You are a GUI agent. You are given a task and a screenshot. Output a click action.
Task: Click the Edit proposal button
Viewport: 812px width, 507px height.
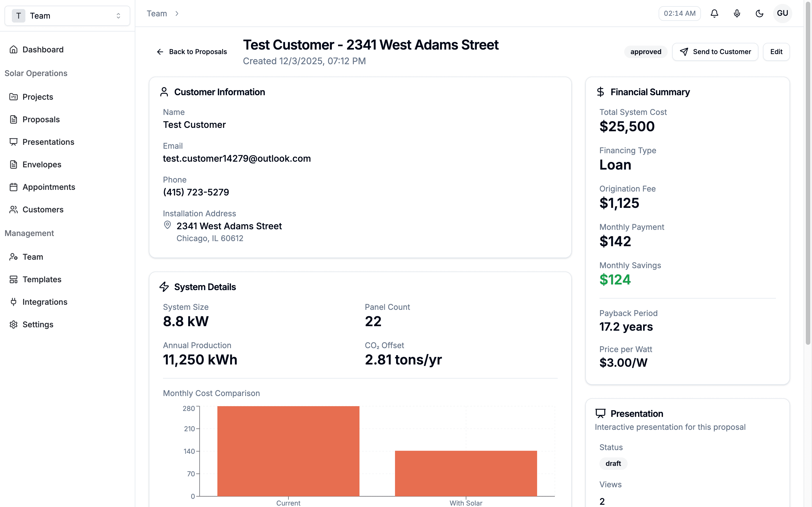[776, 52]
